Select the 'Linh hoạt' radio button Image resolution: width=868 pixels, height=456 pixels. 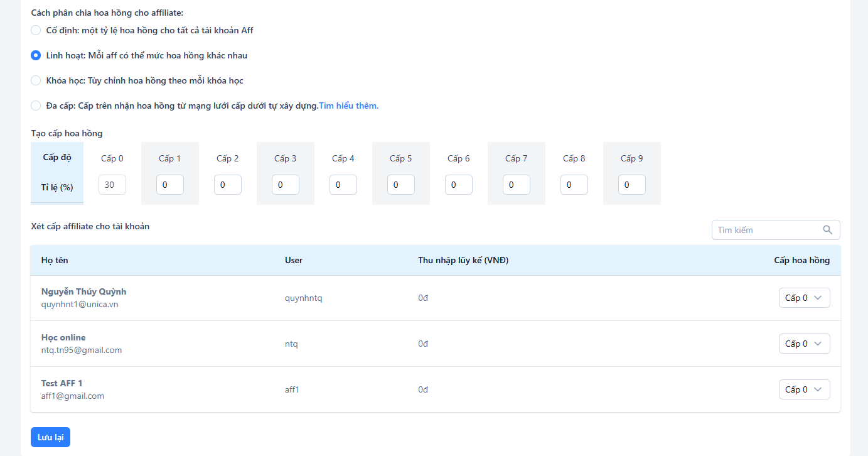36,55
